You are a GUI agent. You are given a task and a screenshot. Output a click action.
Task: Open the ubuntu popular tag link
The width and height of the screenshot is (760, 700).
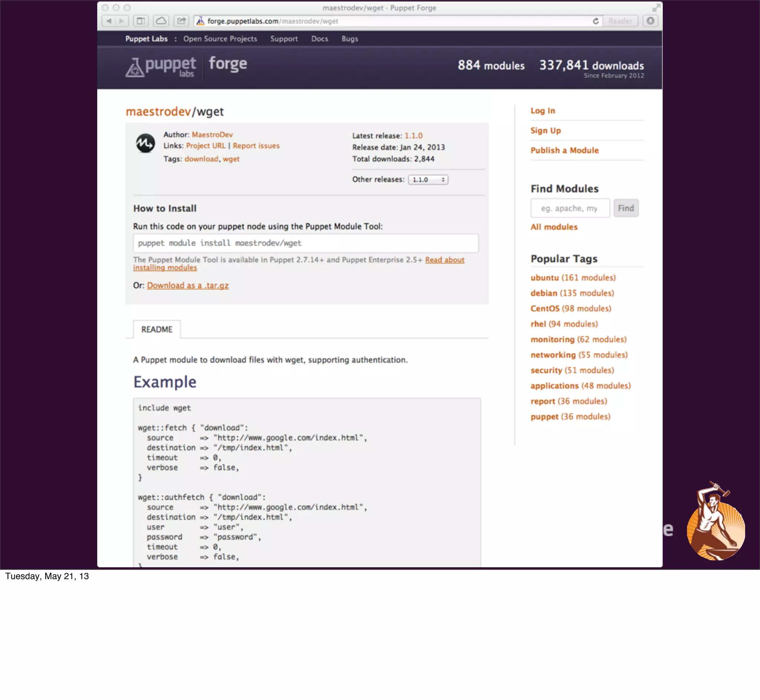click(544, 278)
